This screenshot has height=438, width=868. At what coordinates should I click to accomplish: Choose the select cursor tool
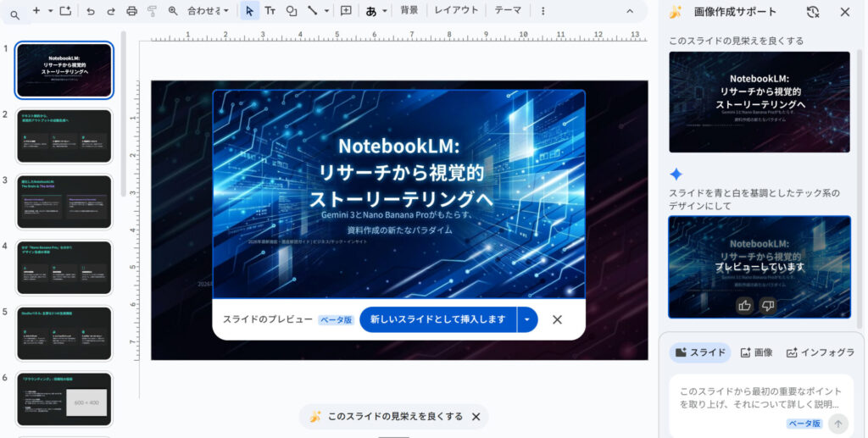(x=250, y=10)
